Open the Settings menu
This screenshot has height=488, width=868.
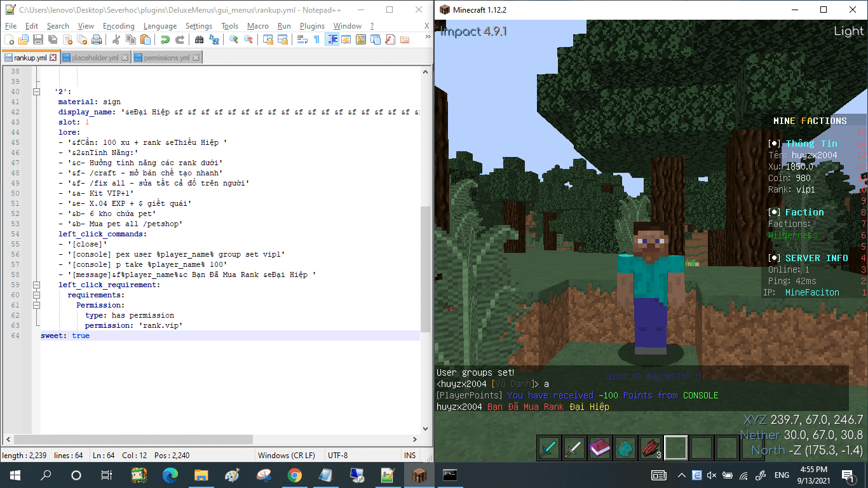[199, 26]
